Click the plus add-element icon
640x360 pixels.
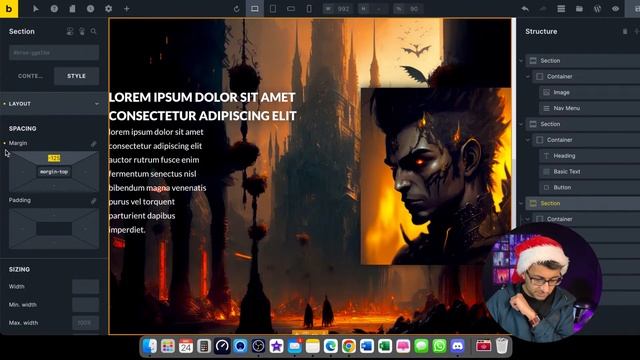coord(127,9)
